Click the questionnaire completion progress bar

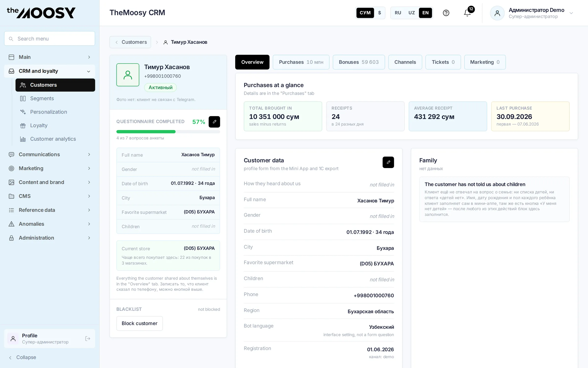168,132
